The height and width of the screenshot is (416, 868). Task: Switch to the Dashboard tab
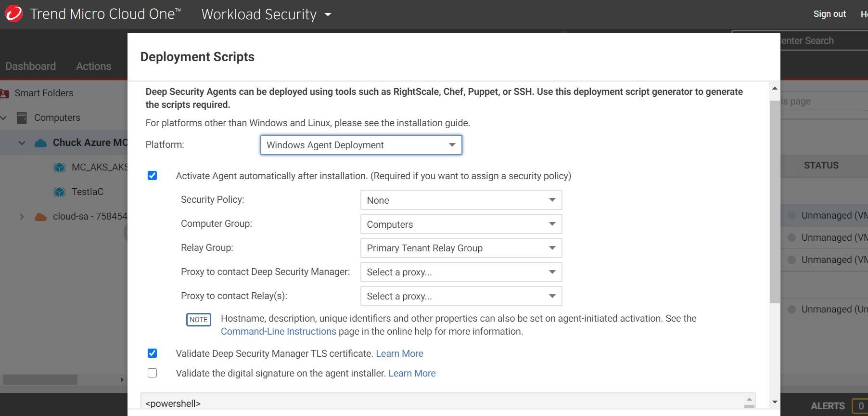click(x=30, y=66)
